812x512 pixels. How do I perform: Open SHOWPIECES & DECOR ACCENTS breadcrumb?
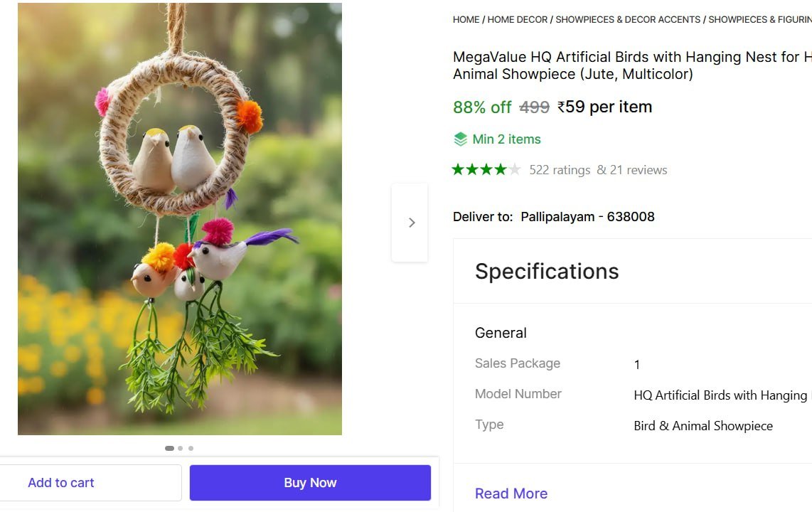628,20
